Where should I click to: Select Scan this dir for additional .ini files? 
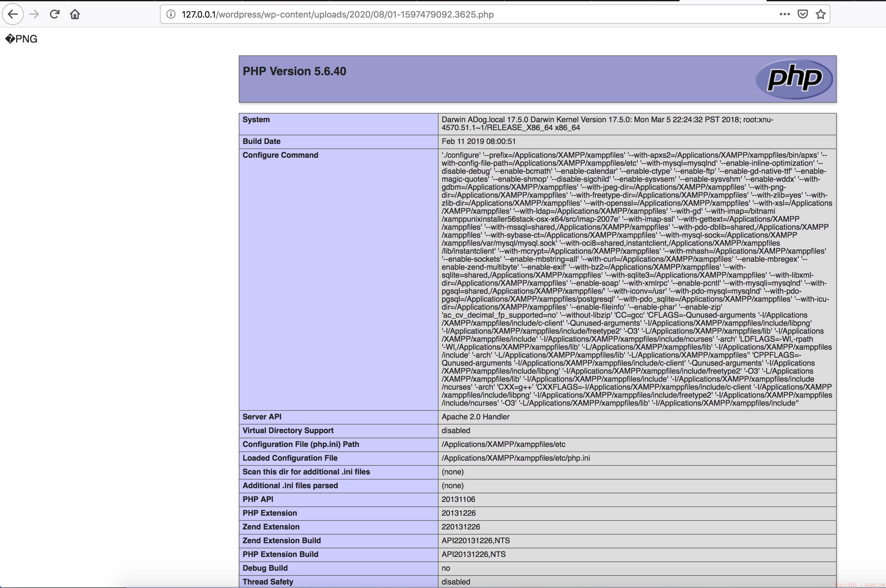[x=306, y=472]
